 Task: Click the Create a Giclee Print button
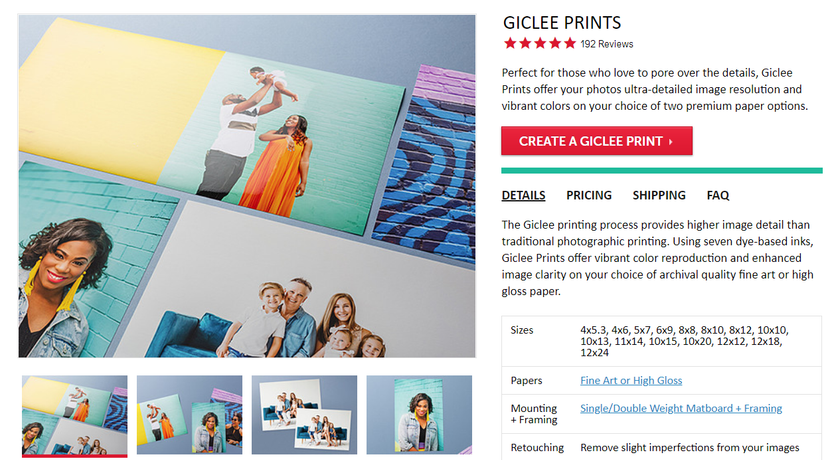(x=597, y=141)
